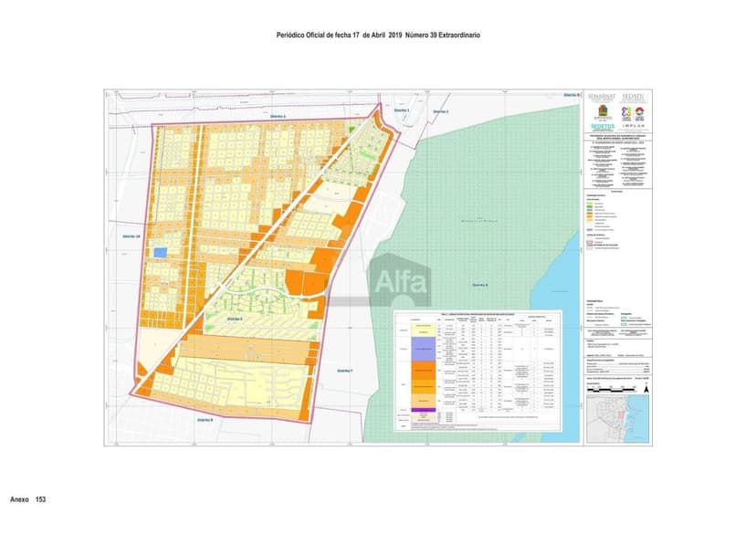Click the lavender-blue block in the zoning table
This screenshot has height=534, width=756.
coord(425,350)
